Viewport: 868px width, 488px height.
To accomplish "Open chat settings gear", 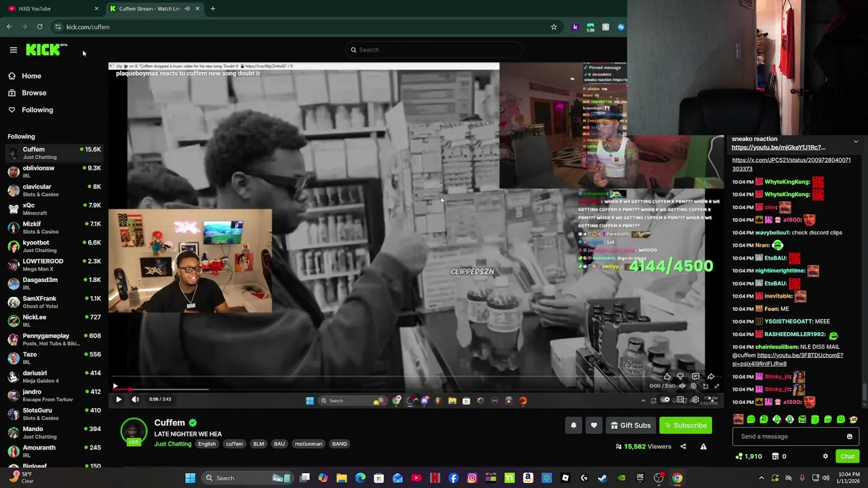I will 825,456.
